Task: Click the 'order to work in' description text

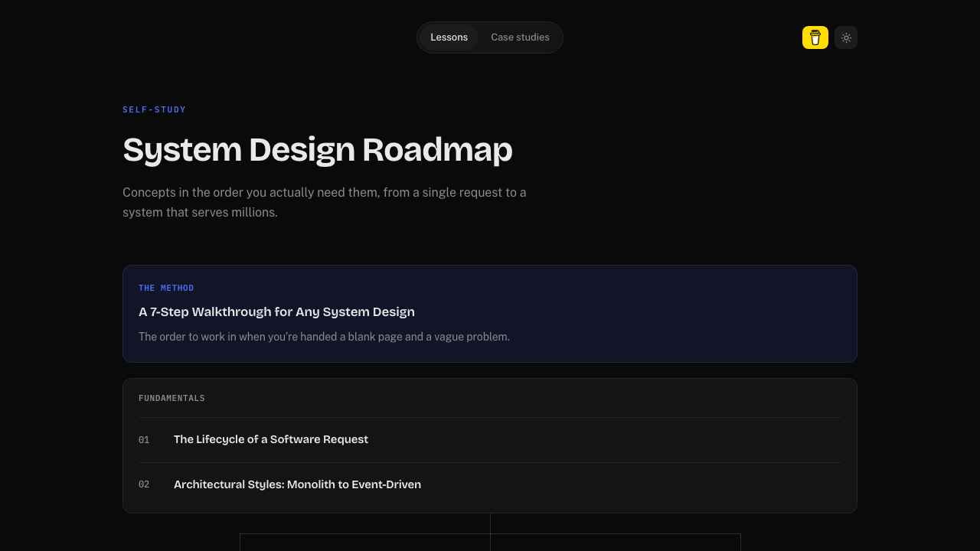Action: 324,337
